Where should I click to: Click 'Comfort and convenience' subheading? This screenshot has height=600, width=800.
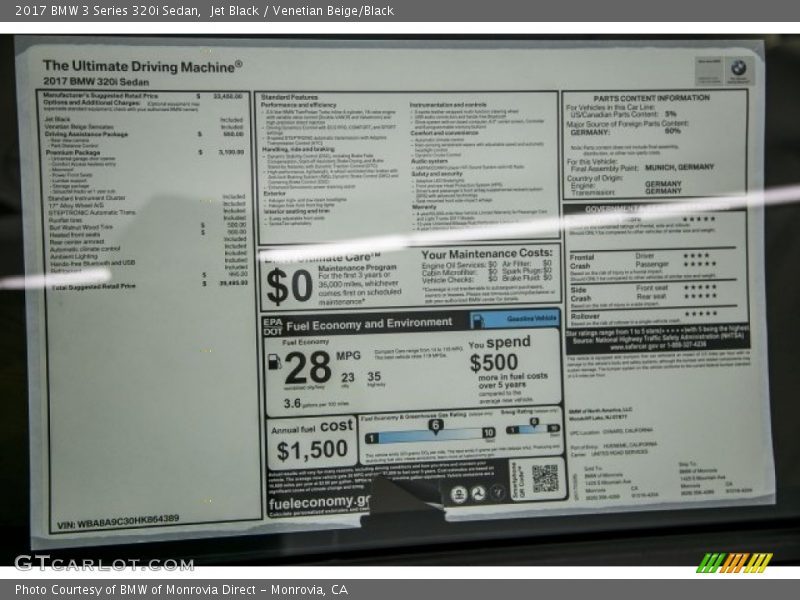click(x=444, y=133)
